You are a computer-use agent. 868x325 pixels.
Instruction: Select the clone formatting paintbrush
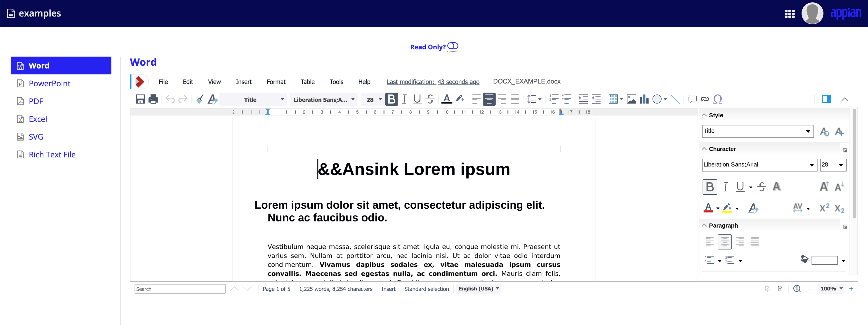click(x=200, y=99)
